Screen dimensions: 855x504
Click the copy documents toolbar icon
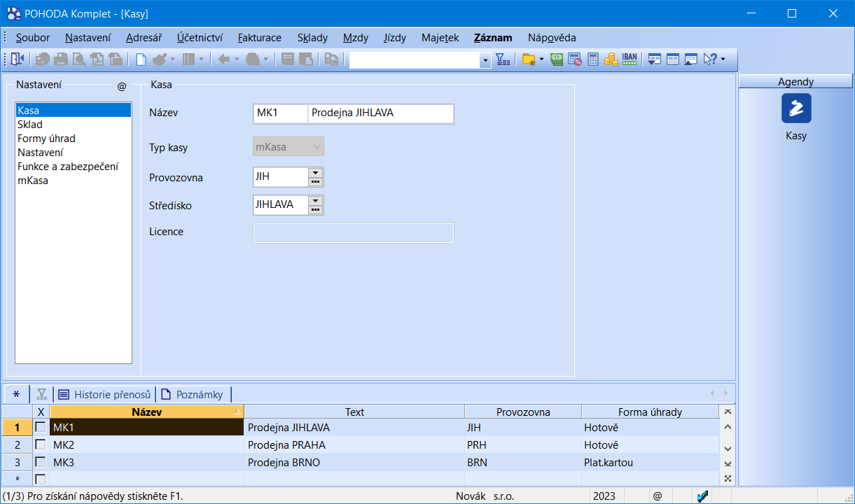coord(331,59)
